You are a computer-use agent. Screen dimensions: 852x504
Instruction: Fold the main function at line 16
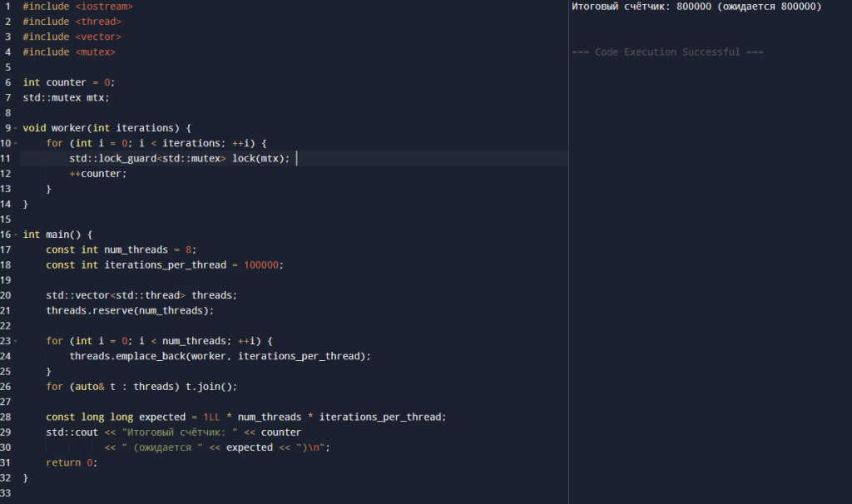point(16,235)
